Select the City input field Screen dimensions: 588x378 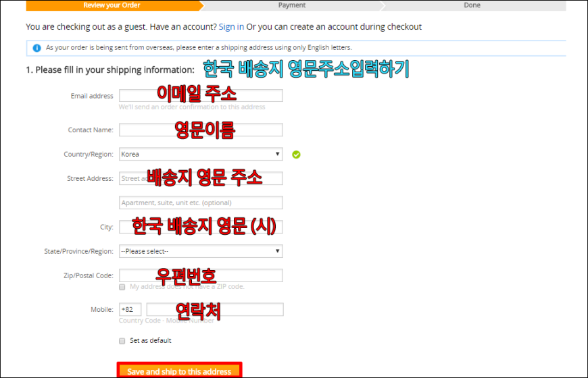pos(201,227)
